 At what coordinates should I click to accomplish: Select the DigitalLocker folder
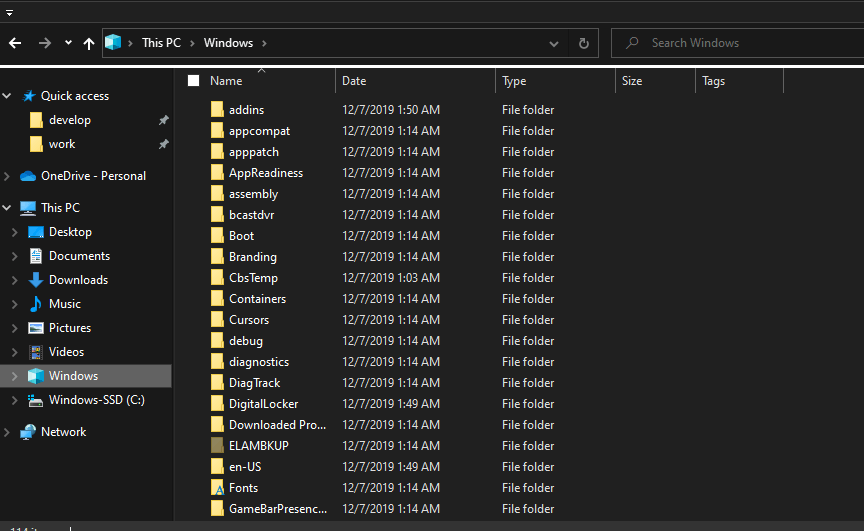tap(263, 404)
